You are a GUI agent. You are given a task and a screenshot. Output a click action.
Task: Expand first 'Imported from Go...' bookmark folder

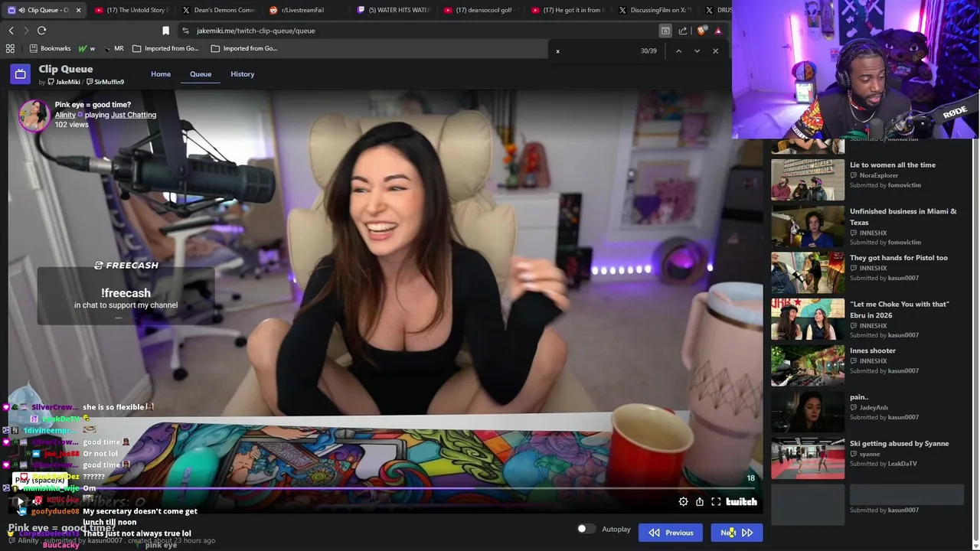pos(165,48)
